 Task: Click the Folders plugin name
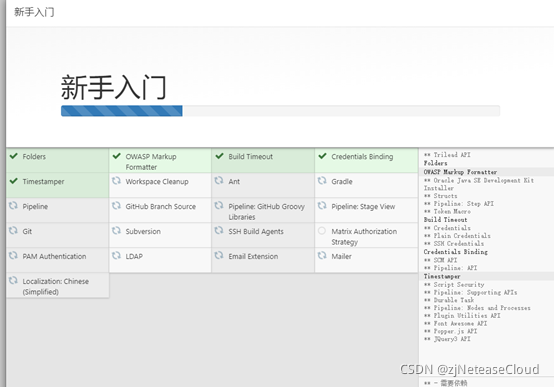[x=34, y=157]
